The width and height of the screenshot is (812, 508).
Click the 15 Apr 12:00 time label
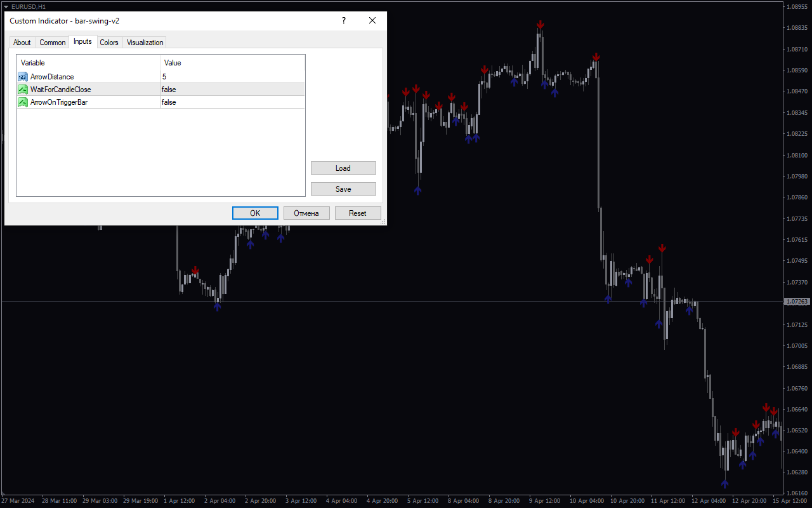click(x=790, y=501)
